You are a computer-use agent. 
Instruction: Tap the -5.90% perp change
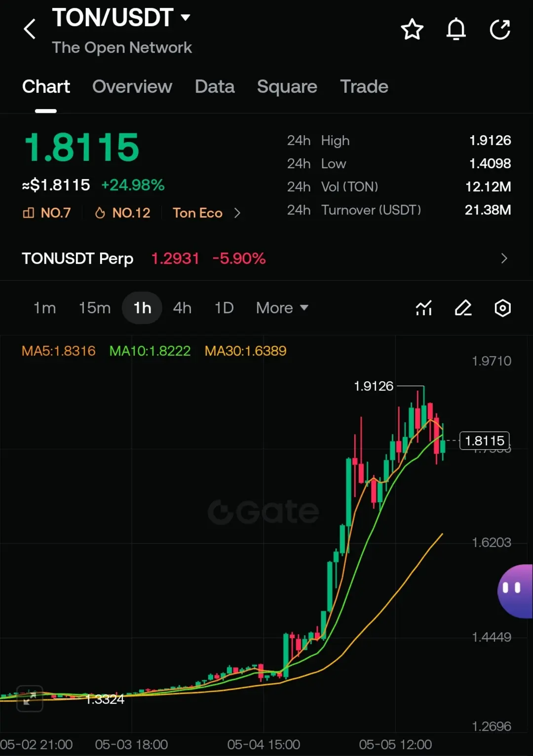[239, 258]
